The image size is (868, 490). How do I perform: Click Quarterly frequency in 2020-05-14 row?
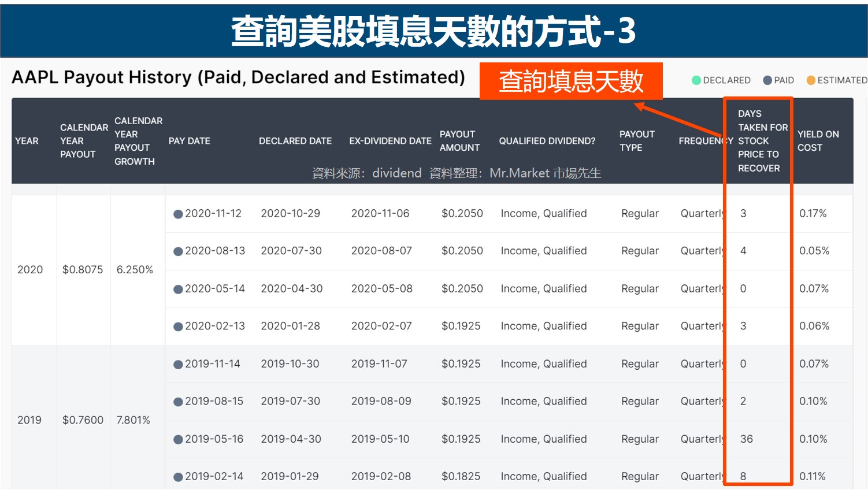pos(703,288)
